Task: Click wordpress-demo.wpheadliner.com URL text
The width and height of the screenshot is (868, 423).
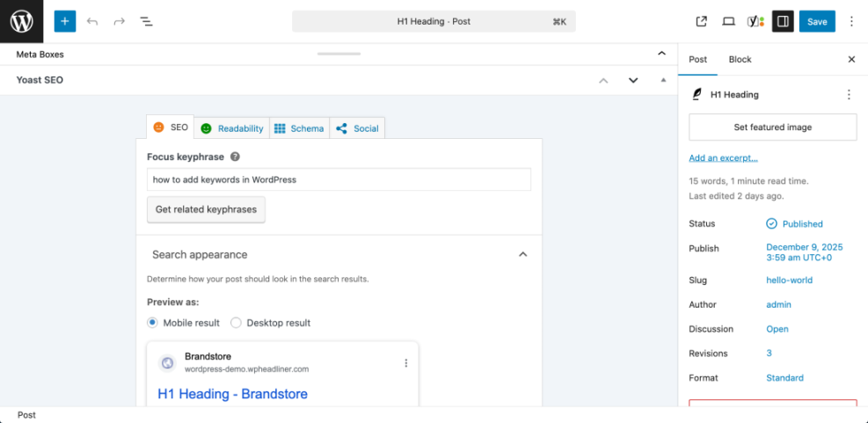Action: point(246,368)
